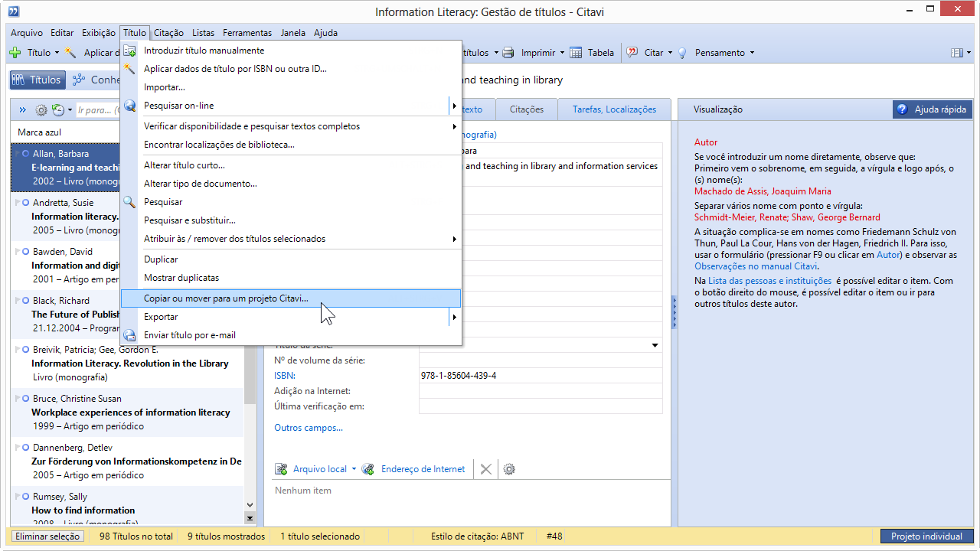
Task: Click the green plus Título icon
Action: (x=15, y=53)
